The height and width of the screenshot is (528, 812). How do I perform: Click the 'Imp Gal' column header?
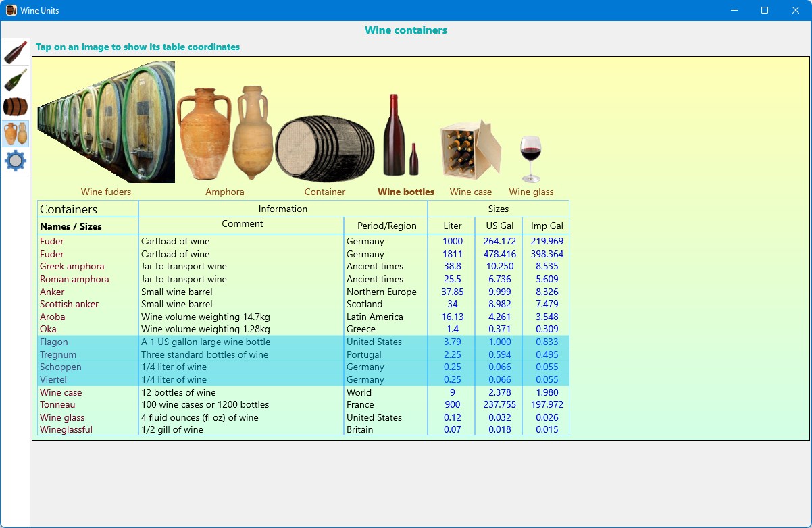(547, 226)
